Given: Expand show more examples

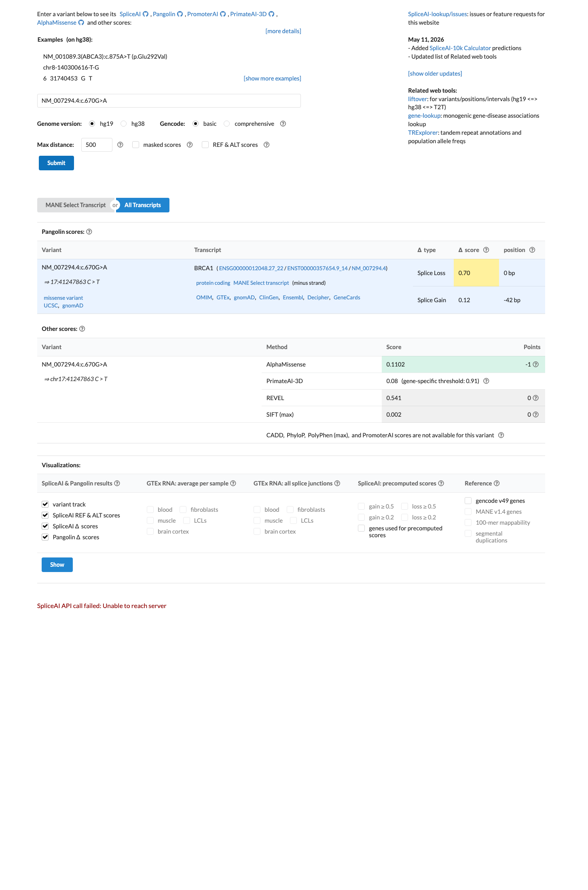Looking at the screenshot, I should tap(272, 78).
